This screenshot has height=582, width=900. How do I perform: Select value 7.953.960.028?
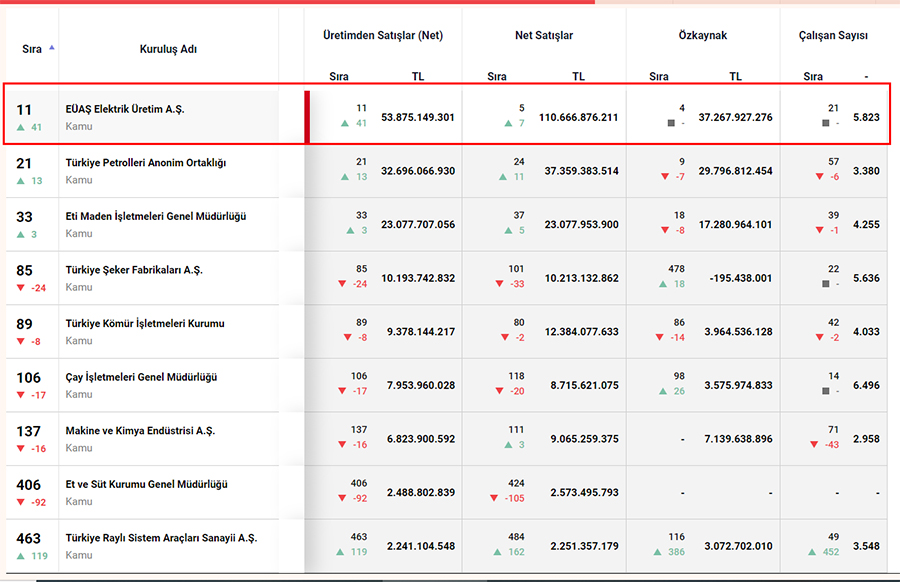click(x=421, y=385)
